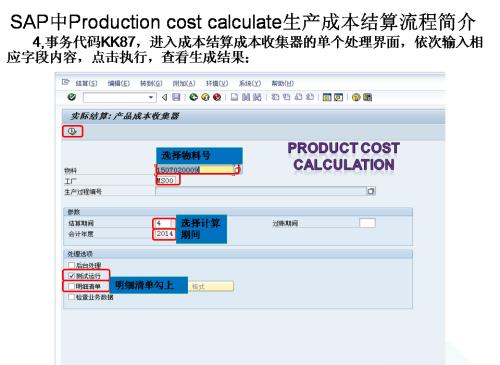The image size is (500, 365).
Task: Click search help button of 生产过程编号 field
Action: click(371, 191)
